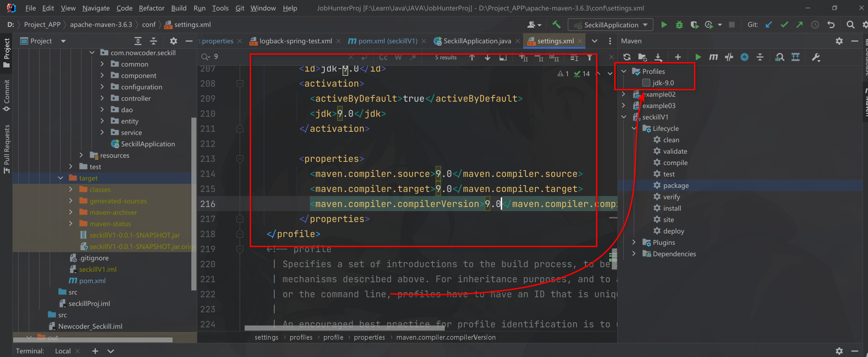Reload All Maven Projects
The image size is (868, 357).
point(627,57)
